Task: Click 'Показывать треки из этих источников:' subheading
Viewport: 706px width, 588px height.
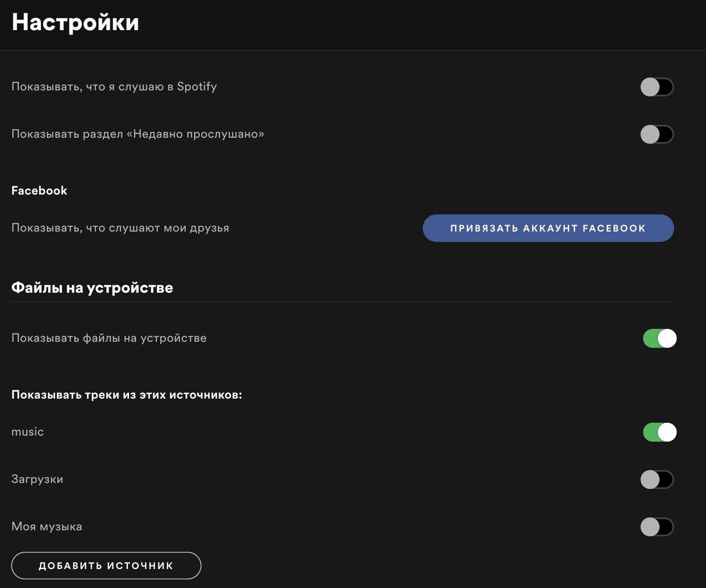Action: tap(127, 395)
